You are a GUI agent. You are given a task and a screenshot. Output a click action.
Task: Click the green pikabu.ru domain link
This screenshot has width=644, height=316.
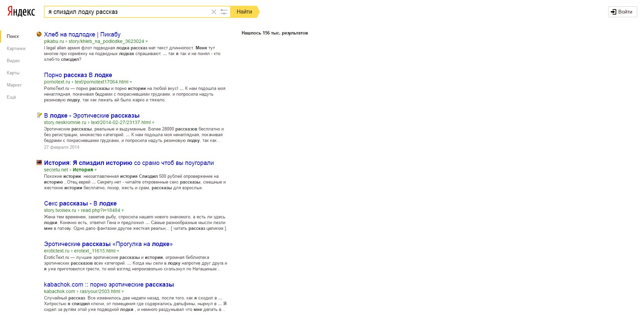pyautogui.click(x=54, y=41)
